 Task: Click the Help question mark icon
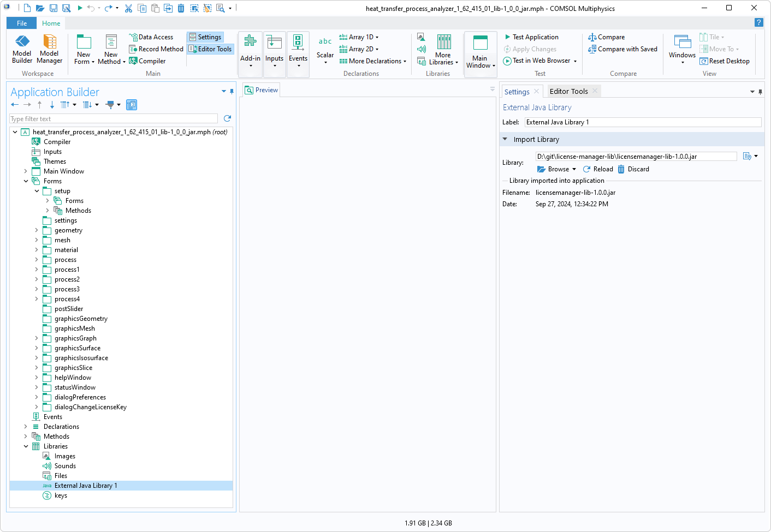[x=758, y=22]
